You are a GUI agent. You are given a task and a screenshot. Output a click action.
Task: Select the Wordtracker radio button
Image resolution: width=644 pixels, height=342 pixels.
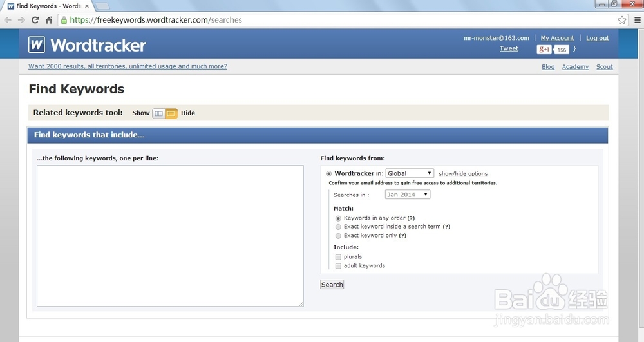click(x=328, y=174)
